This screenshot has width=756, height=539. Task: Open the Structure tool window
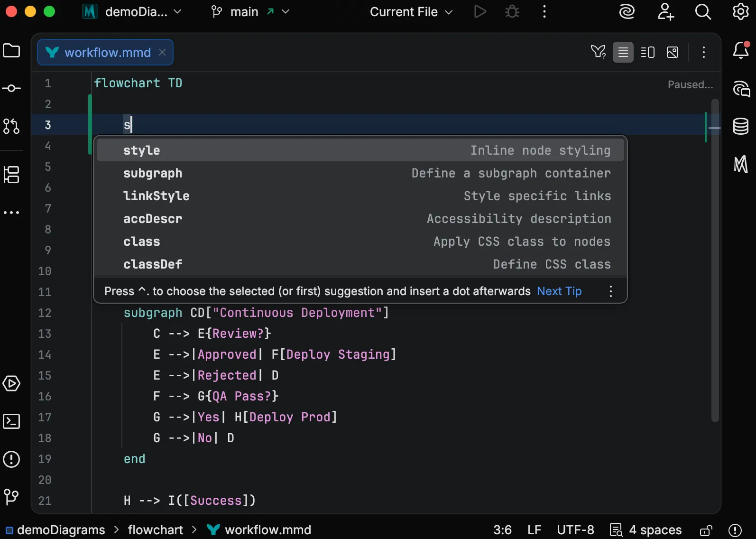coord(11,175)
